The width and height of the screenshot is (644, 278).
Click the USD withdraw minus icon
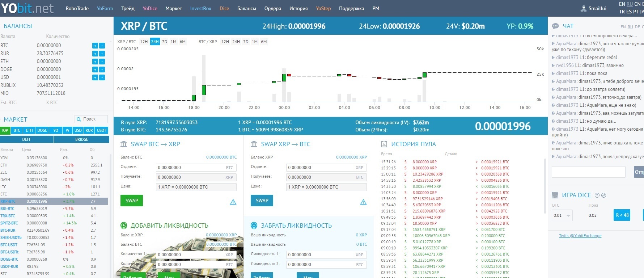(x=102, y=77)
